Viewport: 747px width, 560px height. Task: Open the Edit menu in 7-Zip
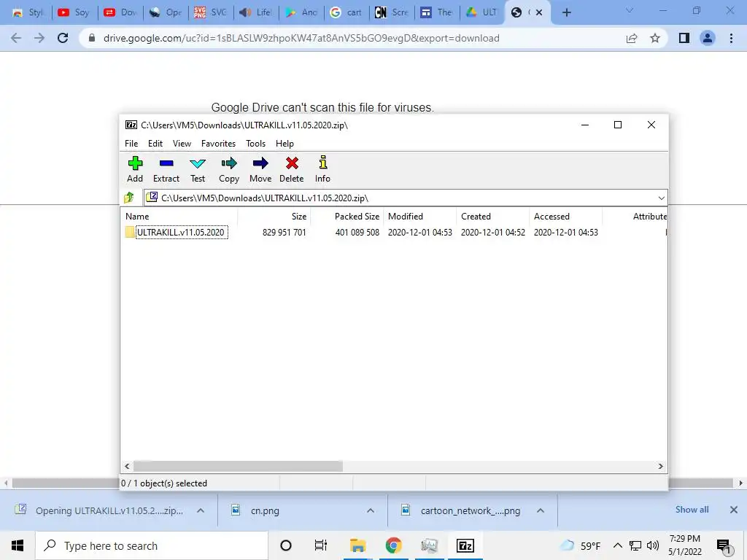[x=155, y=144]
